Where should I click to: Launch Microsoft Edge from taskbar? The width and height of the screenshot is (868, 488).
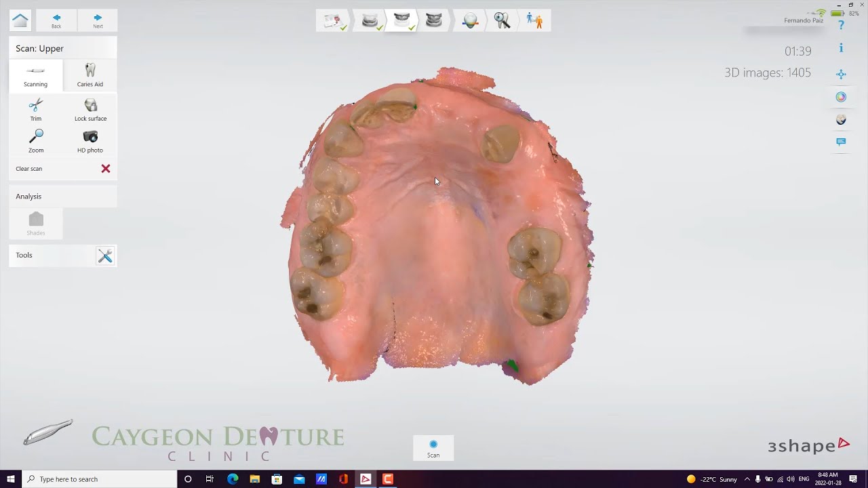pyautogui.click(x=233, y=479)
